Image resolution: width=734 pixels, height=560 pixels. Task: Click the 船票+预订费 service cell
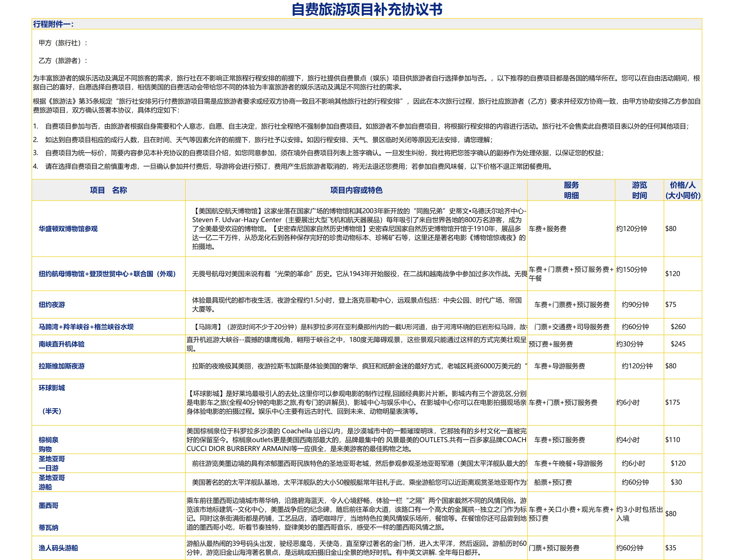(571, 482)
